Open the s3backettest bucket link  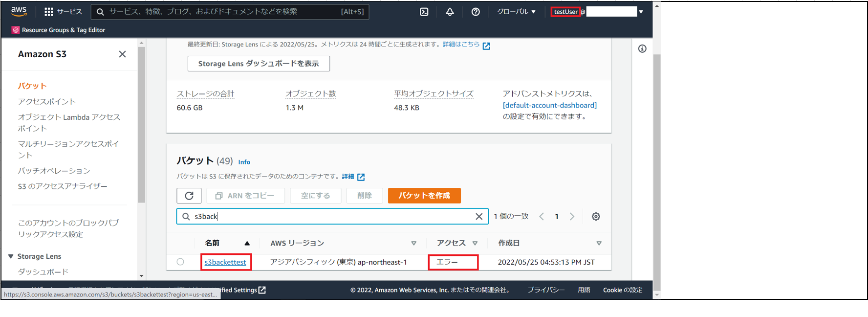coord(225,262)
